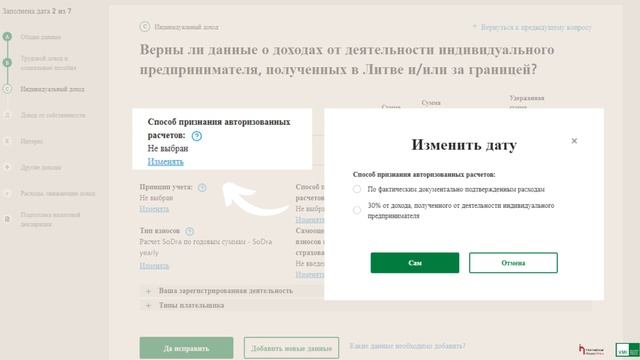640x360 pixels.
Task: Click Добавить новые данные button
Action: pyautogui.click(x=291, y=348)
